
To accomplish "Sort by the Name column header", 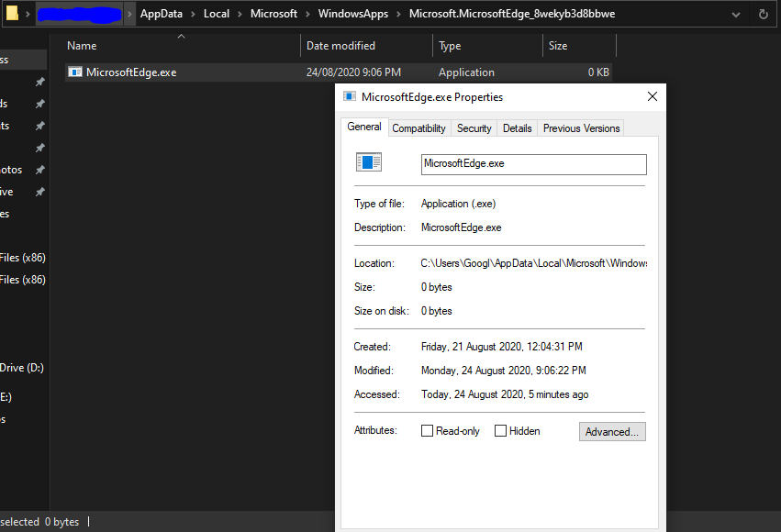I will click(183, 46).
